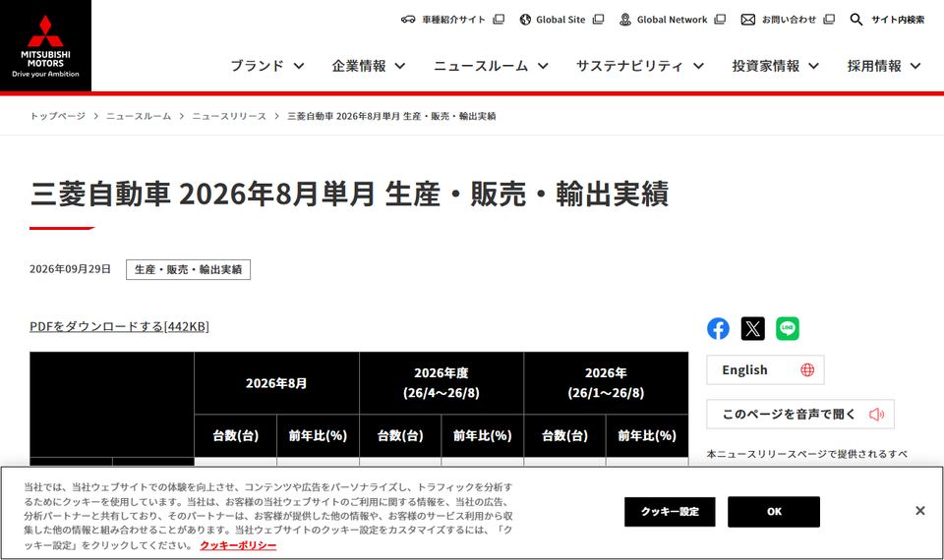The height and width of the screenshot is (560, 944).
Task: Expand the chevron next to ニュースルーム
Action: (543, 66)
